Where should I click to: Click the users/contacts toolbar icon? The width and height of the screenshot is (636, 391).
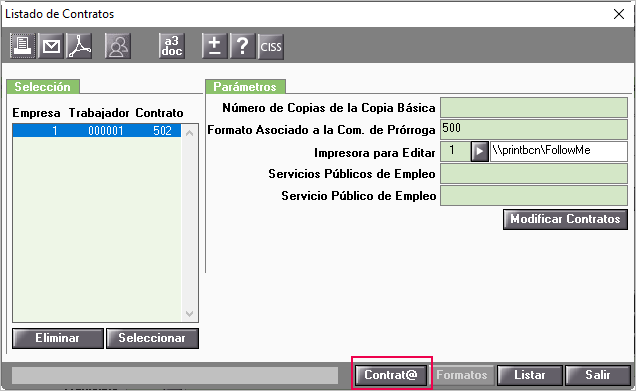click(x=118, y=46)
